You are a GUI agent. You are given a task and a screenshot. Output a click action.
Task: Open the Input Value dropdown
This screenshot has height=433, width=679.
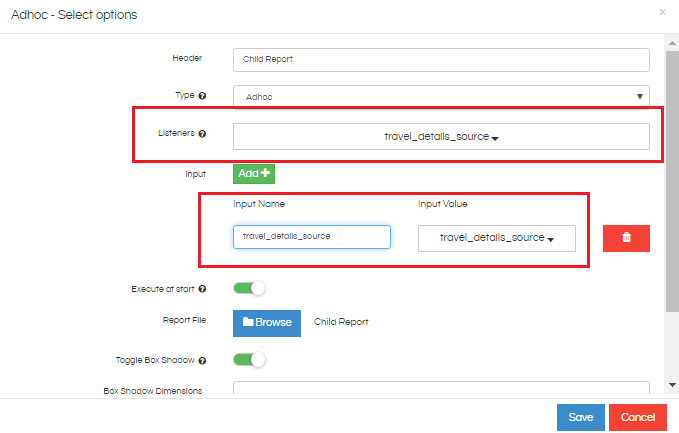coord(497,238)
